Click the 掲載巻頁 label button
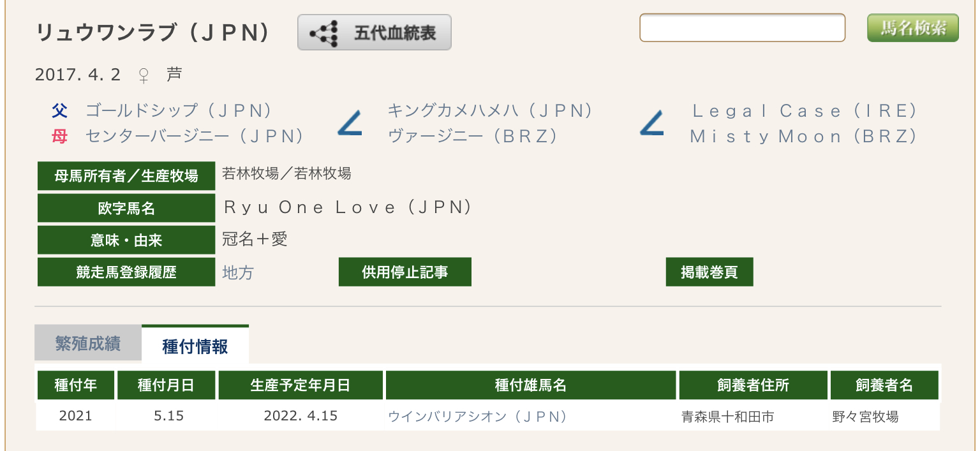980x451 pixels. coord(709,272)
